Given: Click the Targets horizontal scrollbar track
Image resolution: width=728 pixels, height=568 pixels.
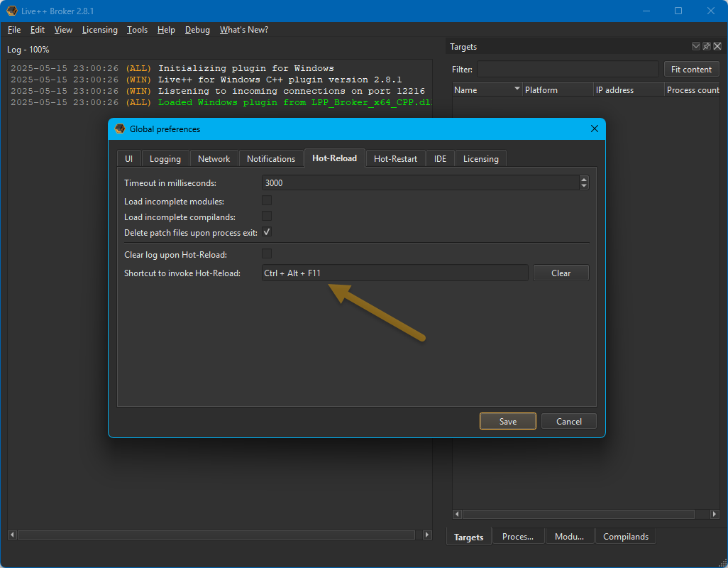Looking at the screenshot, I should click(586, 514).
